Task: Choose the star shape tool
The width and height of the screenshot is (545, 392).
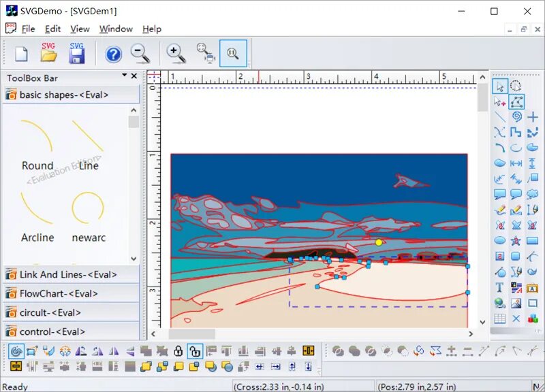Action: click(516, 241)
